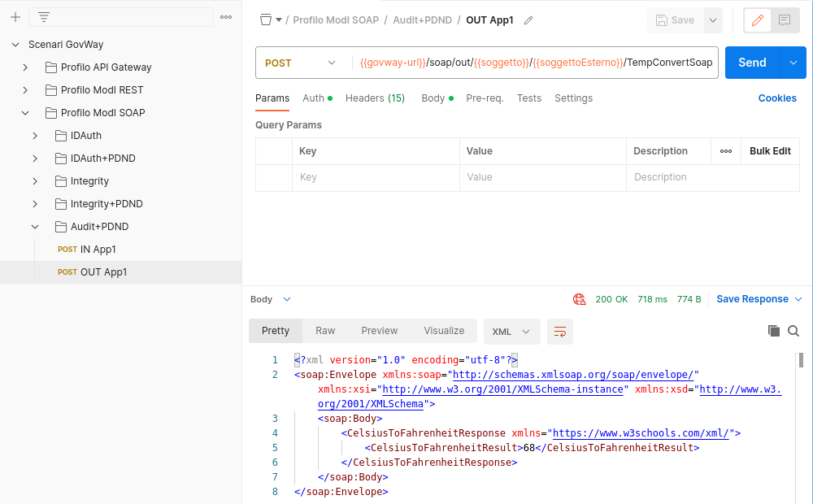Image resolution: width=813 pixels, height=504 pixels.
Task: Collapse the Profilo ModI SOAP folder
Action: coord(25,113)
